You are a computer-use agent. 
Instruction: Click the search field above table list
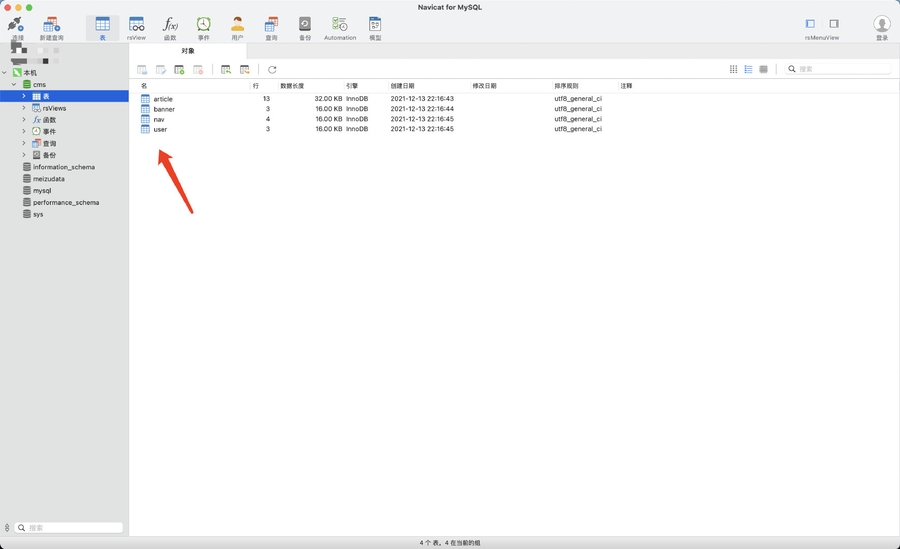pos(842,70)
